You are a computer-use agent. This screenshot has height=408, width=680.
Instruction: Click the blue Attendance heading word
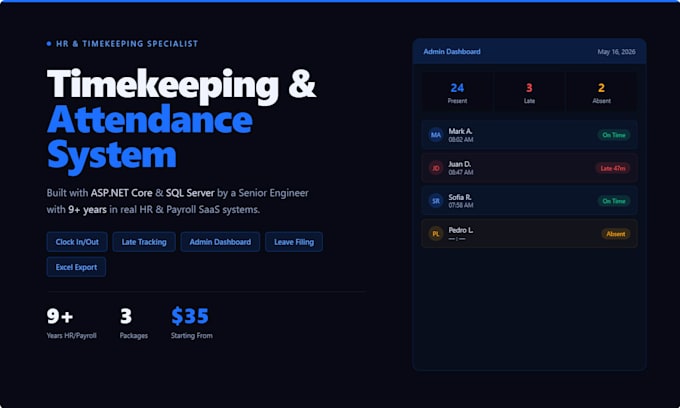[150, 119]
